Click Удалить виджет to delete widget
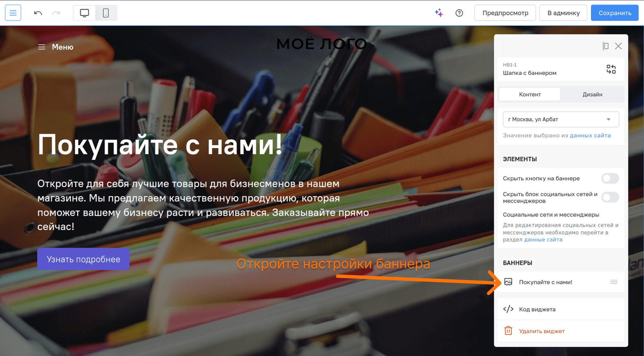Screen dimensions: 644x356 coord(541,331)
